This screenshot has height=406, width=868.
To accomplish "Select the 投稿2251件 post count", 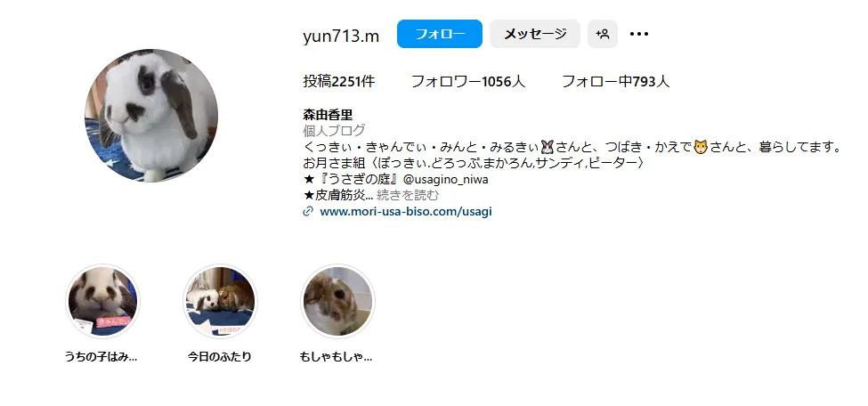I will pos(339,81).
